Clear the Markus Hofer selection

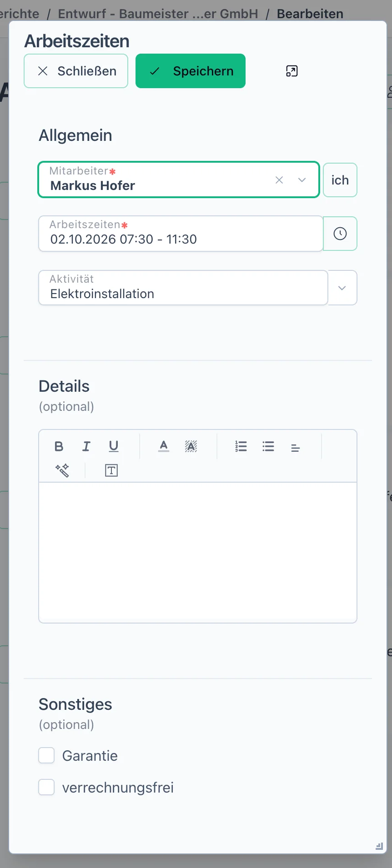[x=279, y=180]
